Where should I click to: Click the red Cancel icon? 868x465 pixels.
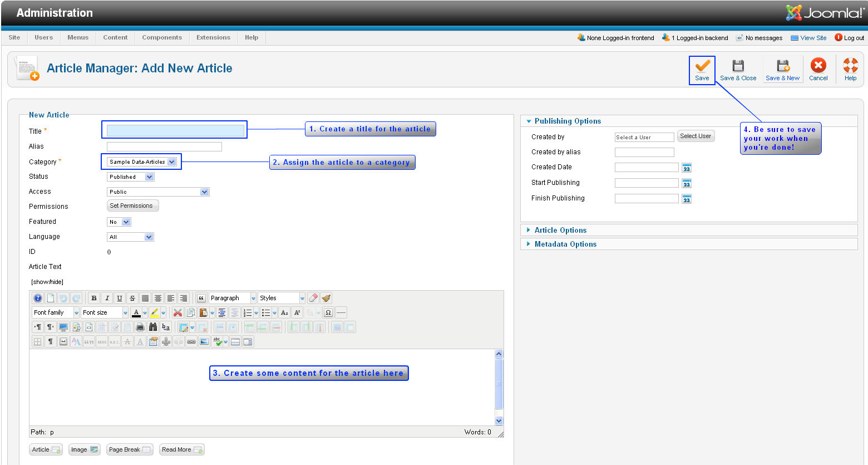pos(818,66)
